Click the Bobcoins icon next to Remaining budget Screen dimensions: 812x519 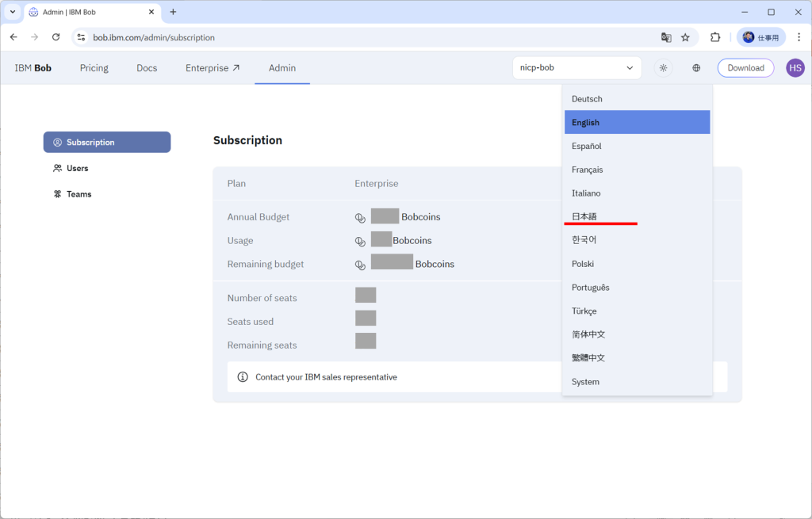360,265
